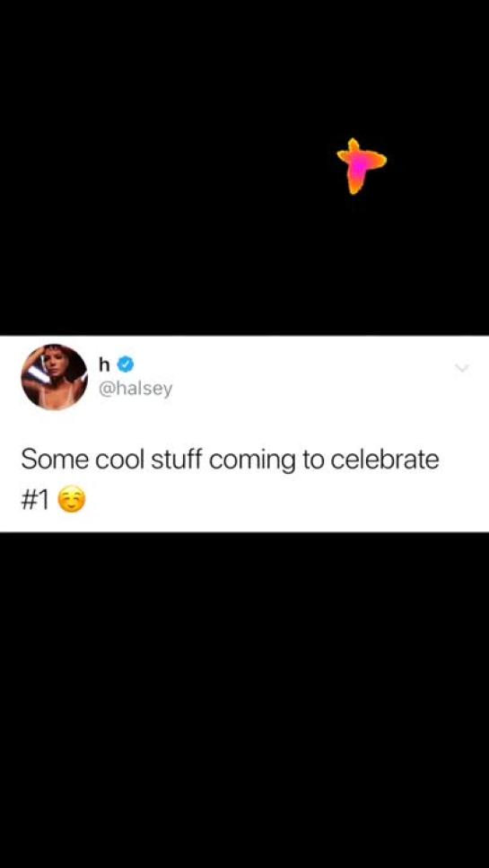Click the word "to" in the tweet
This screenshot has height=868, width=489.
click(312, 460)
